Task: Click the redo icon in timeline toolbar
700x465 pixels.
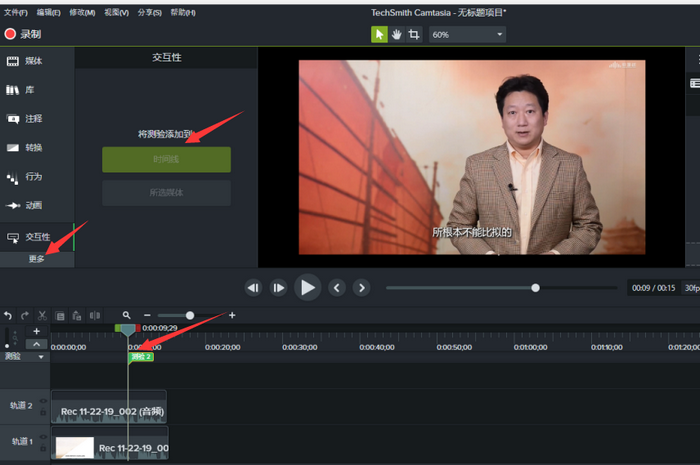Action: pos(25,316)
